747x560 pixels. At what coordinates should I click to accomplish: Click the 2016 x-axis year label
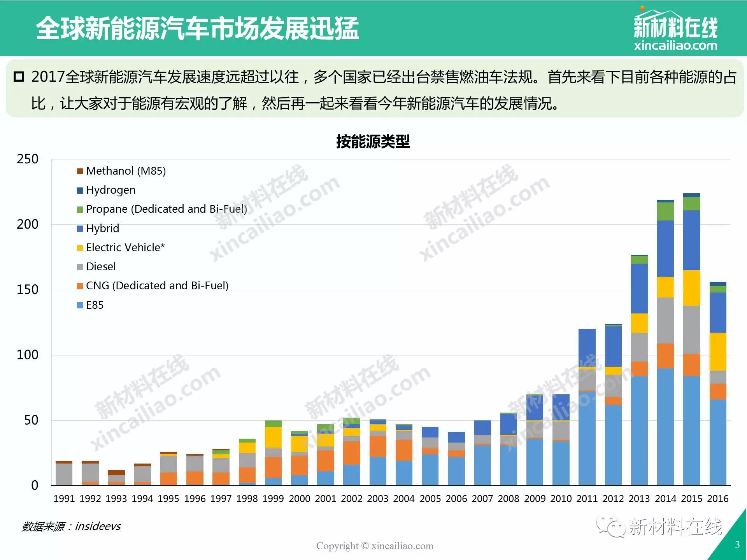click(x=718, y=499)
